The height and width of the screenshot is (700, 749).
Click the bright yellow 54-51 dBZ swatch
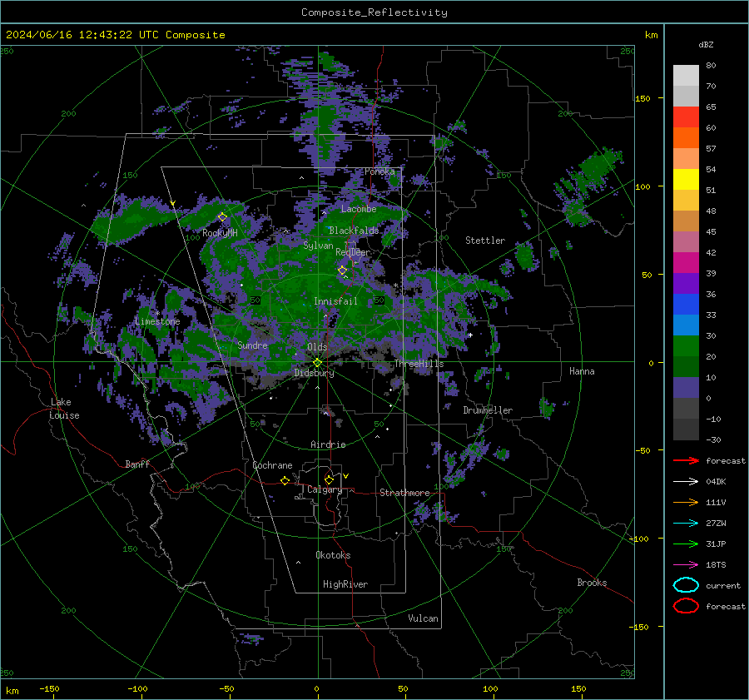[686, 180]
